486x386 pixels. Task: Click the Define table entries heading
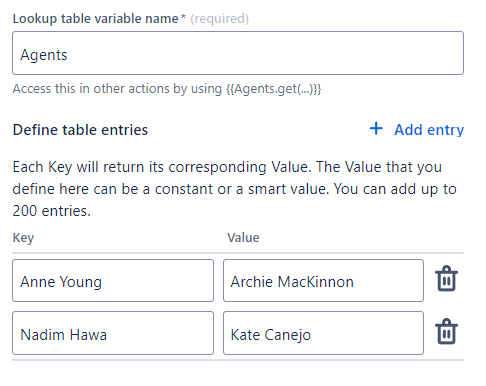(80, 130)
